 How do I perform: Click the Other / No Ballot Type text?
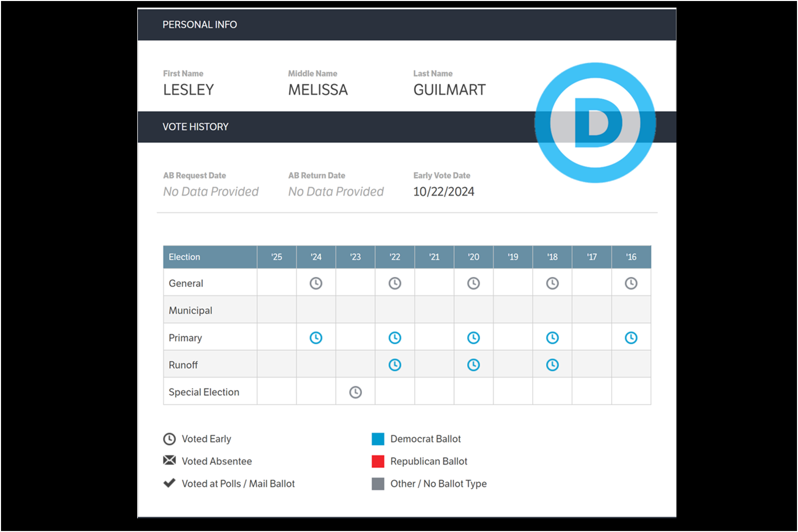pos(438,483)
